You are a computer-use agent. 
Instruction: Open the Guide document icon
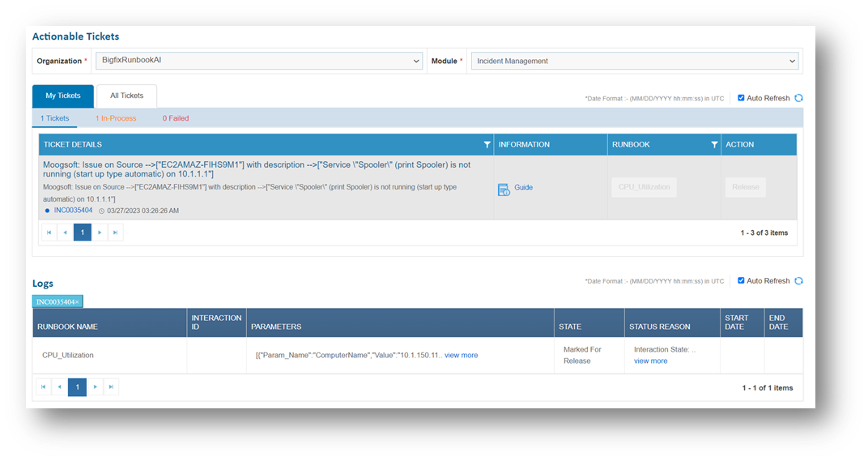click(504, 190)
